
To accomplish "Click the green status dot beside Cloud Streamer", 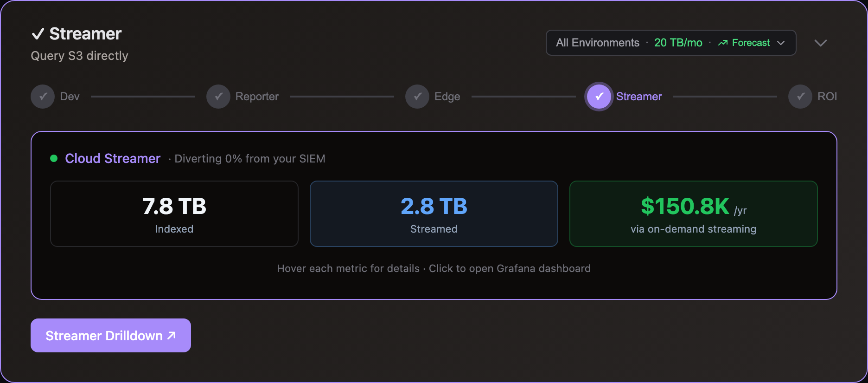I will tap(53, 158).
